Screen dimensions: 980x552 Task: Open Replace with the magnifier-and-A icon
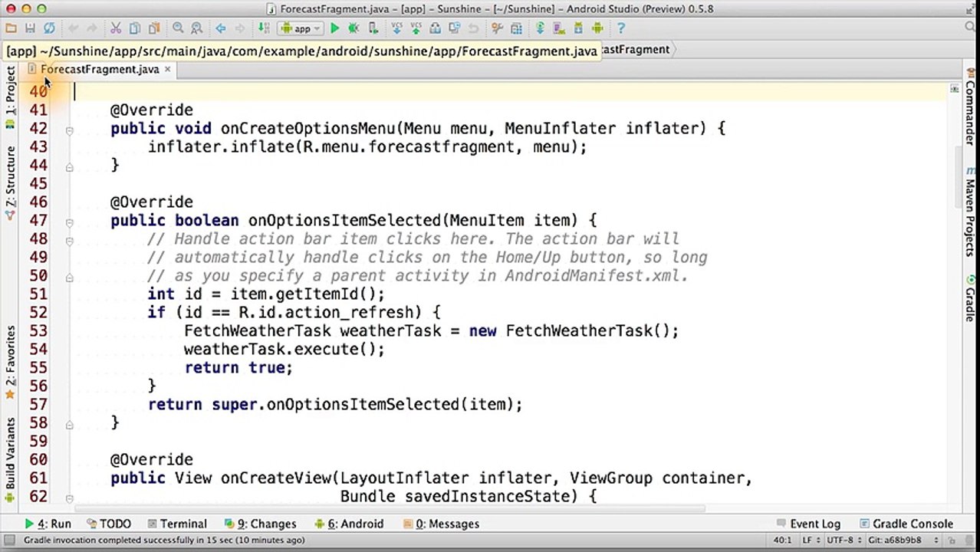point(196,28)
